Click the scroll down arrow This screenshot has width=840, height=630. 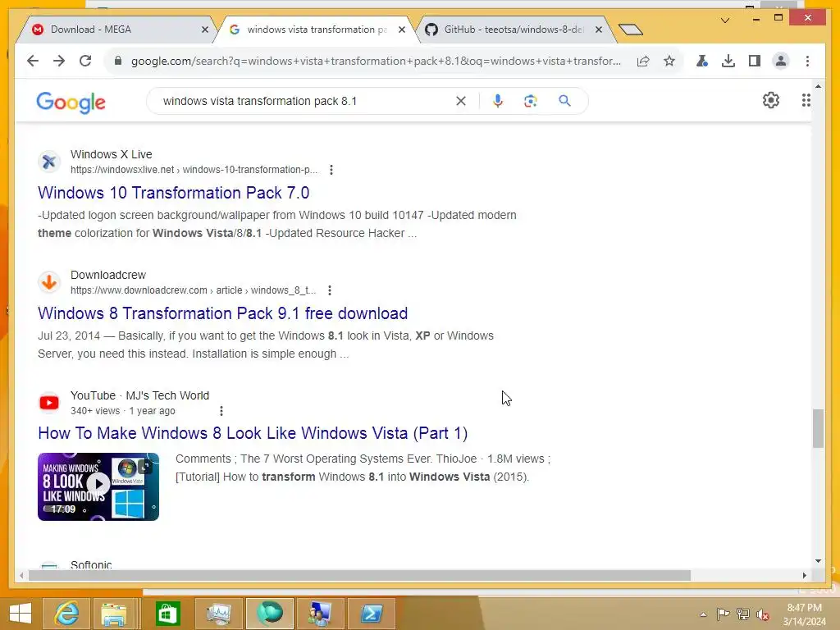pyautogui.click(x=818, y=561)
